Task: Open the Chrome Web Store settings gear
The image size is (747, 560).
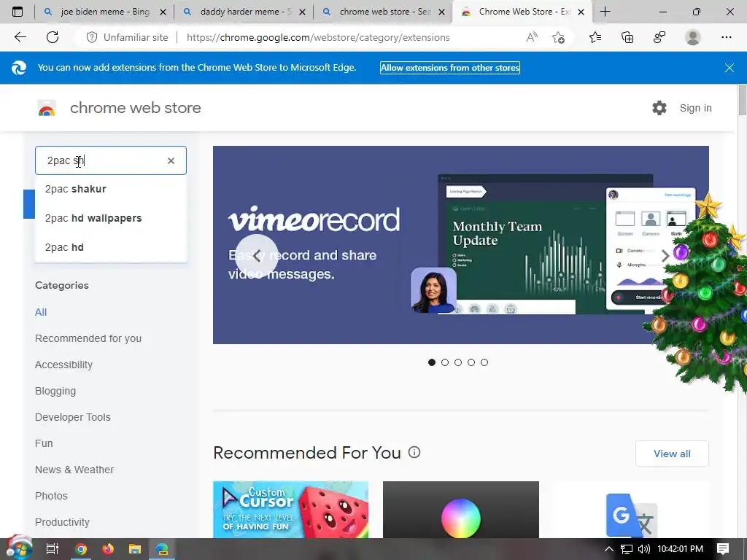Action: coord(659,108)
